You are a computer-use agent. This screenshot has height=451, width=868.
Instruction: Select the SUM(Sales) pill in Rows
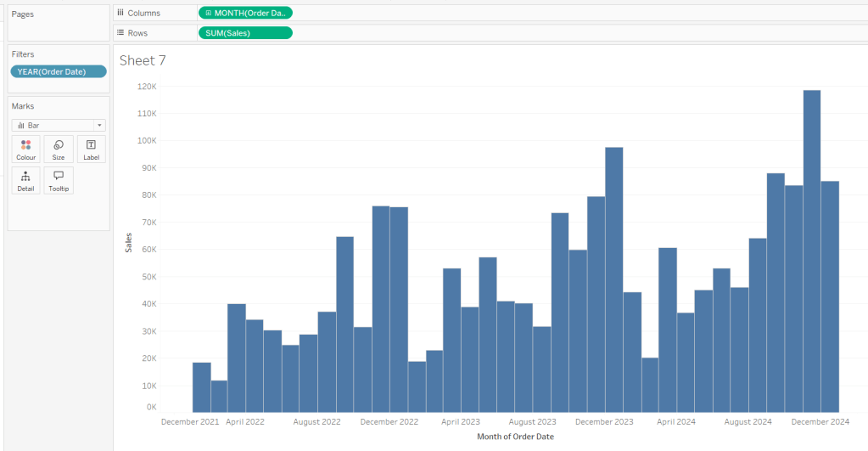pos(244,33)
